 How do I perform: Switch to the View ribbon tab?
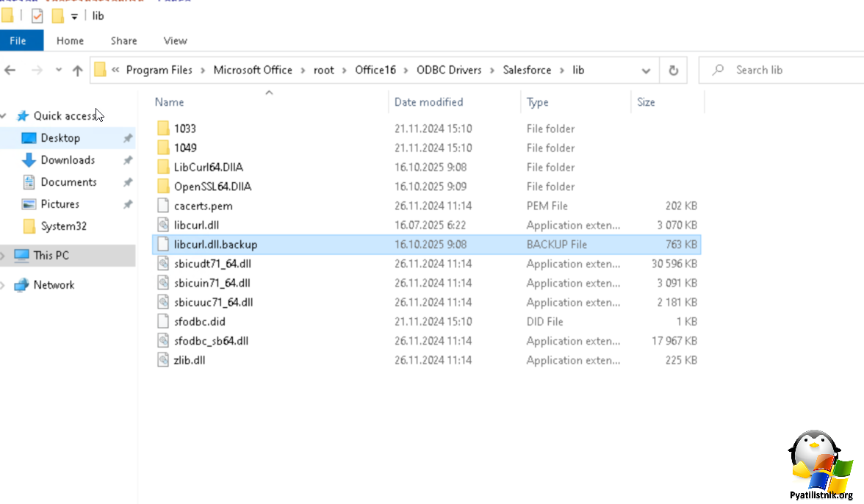[176, 40]
